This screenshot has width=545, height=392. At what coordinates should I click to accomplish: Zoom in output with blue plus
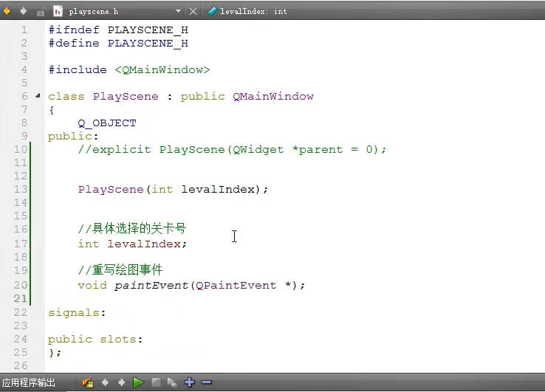point(190,382)
